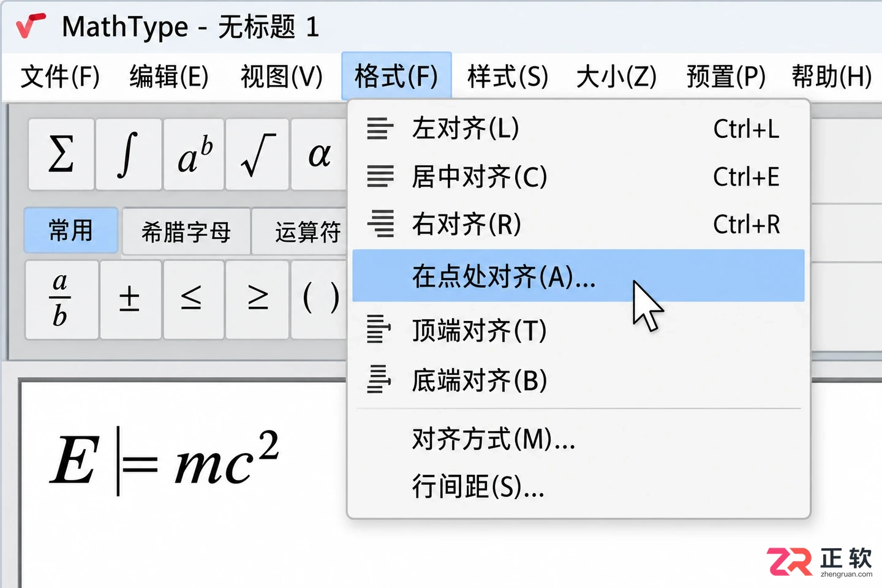Viewport: 882px width, 588px height.
Task: Insert the summation symbol template
Action: tap(61, 154)
